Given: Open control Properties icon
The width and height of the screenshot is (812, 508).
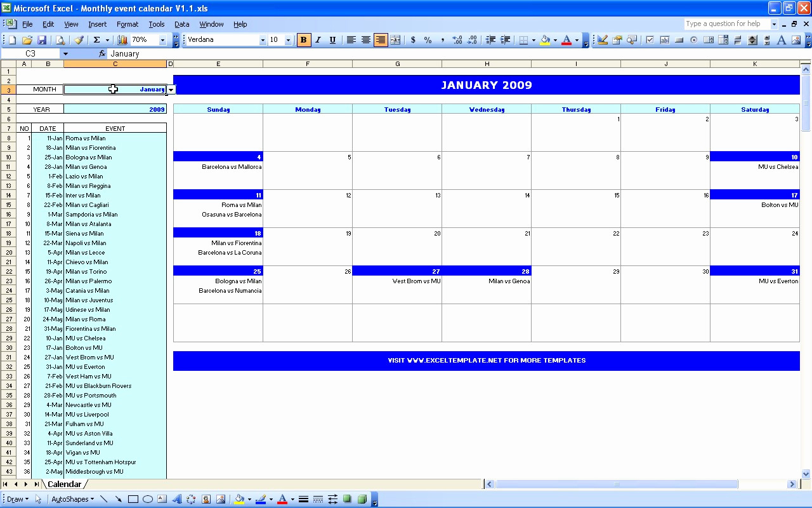Looking at the screenshot, I should click(x=617, y=40).
